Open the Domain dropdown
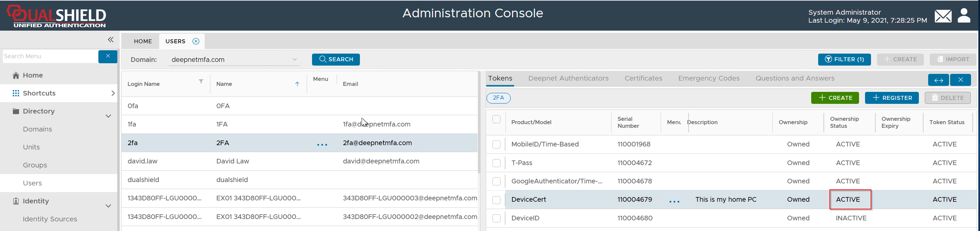This screenshot has height=231, width=980. tap(294, 60)
